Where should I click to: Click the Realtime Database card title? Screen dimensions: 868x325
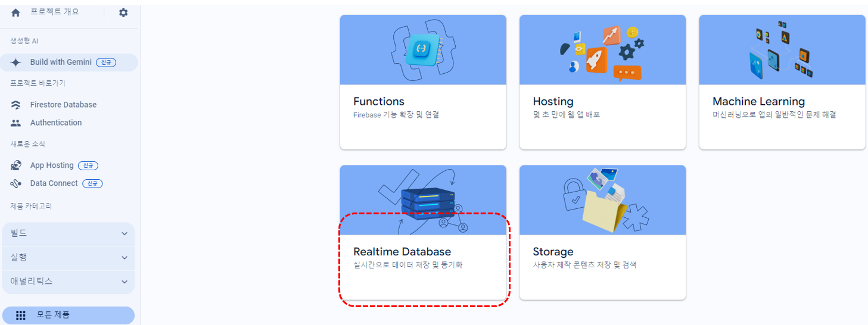[x=402, y=252]
